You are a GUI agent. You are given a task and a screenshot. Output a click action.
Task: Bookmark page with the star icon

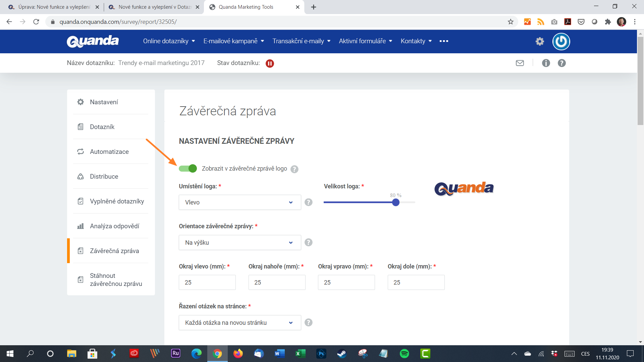tap(511, 22)
